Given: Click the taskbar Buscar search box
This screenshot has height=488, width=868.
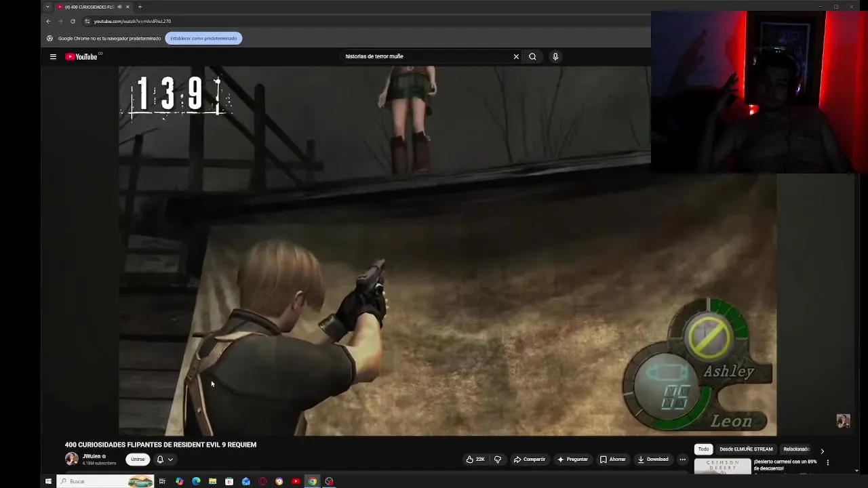Looking at the screenshot, I should (105, 481).
